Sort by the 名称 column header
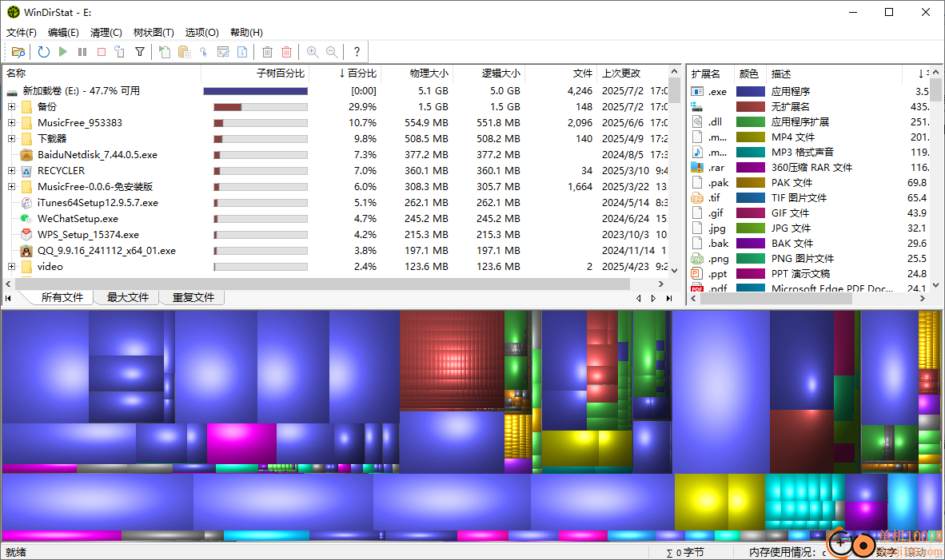The width and height of the screenshot is (945, 560). pos(102,73)
